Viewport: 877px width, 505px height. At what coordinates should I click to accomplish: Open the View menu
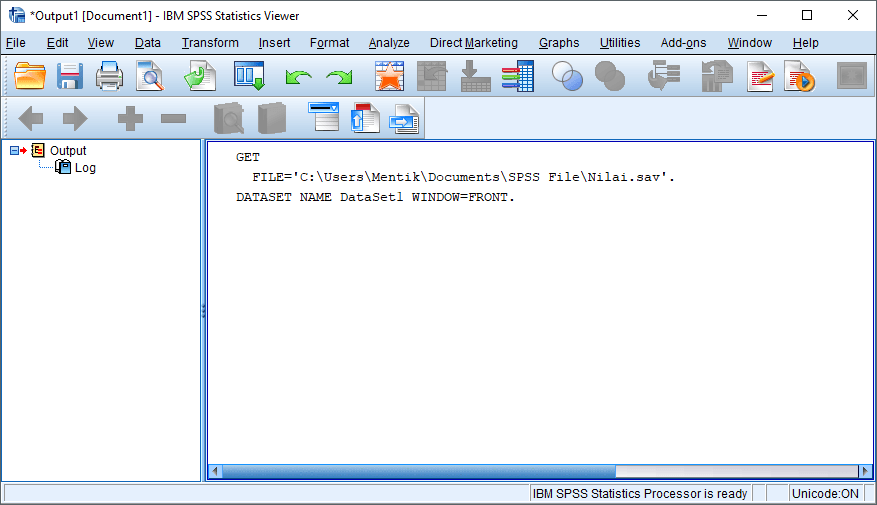(101, 43)
